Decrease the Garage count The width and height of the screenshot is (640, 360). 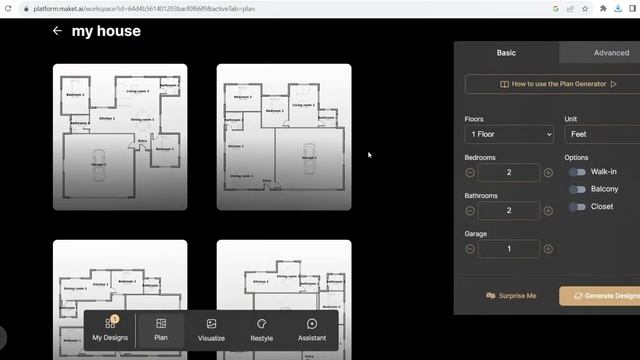click(x=470, y=249)
